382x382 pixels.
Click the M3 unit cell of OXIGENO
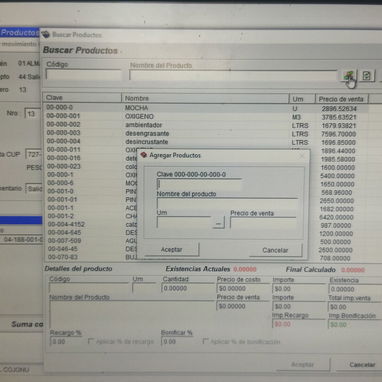(296, 117)
